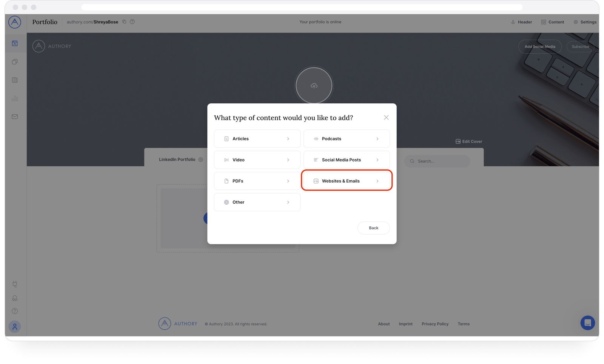This screenshot has height=364, width=604.
Task: Open the Certificates badge icon
Action: click(x=15, y=298)
